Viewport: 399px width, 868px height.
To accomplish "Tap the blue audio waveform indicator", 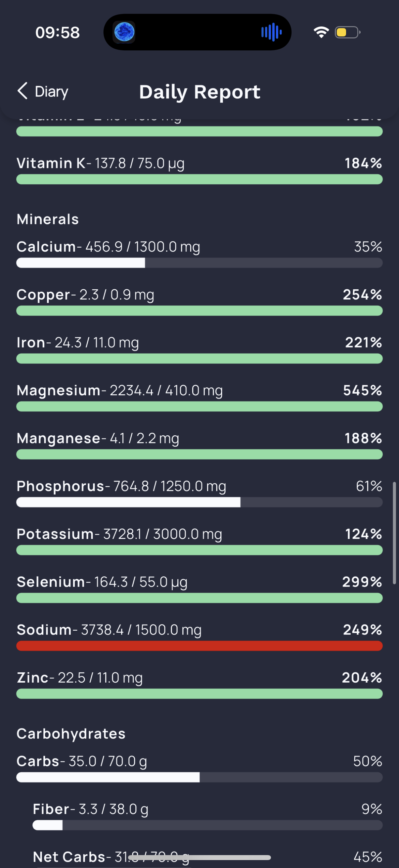I will tap(271, 32).
